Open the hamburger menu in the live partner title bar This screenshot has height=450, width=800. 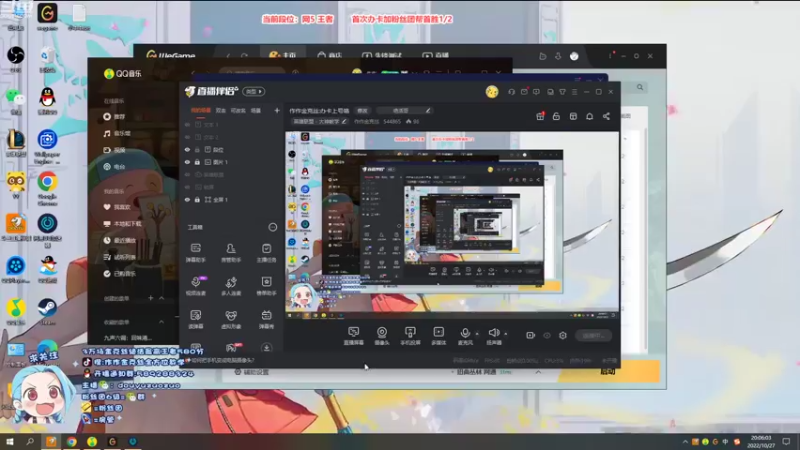click(574, 92)
